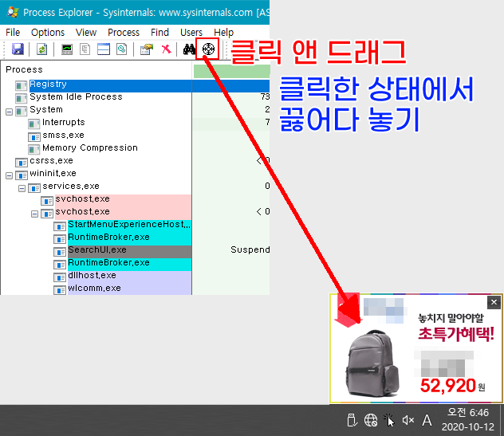Click the 52,920 price in the ad
The width and height of the screenshot is (504, 436).
click(447, 386)
